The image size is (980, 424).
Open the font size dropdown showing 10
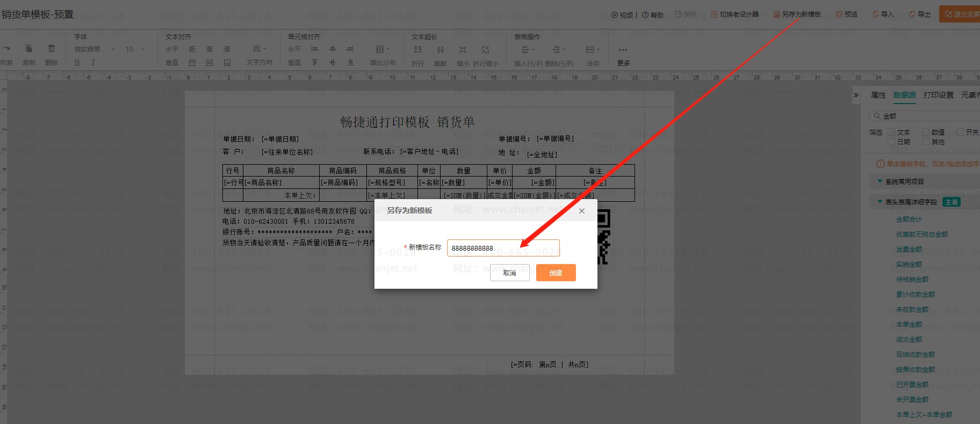coord(135,49)
